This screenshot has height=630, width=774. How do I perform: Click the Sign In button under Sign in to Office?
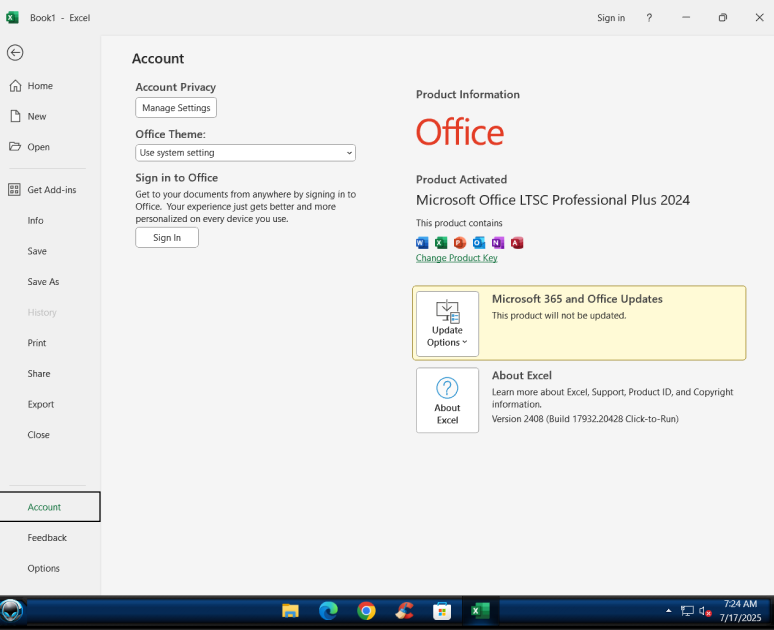coord(167,237)
